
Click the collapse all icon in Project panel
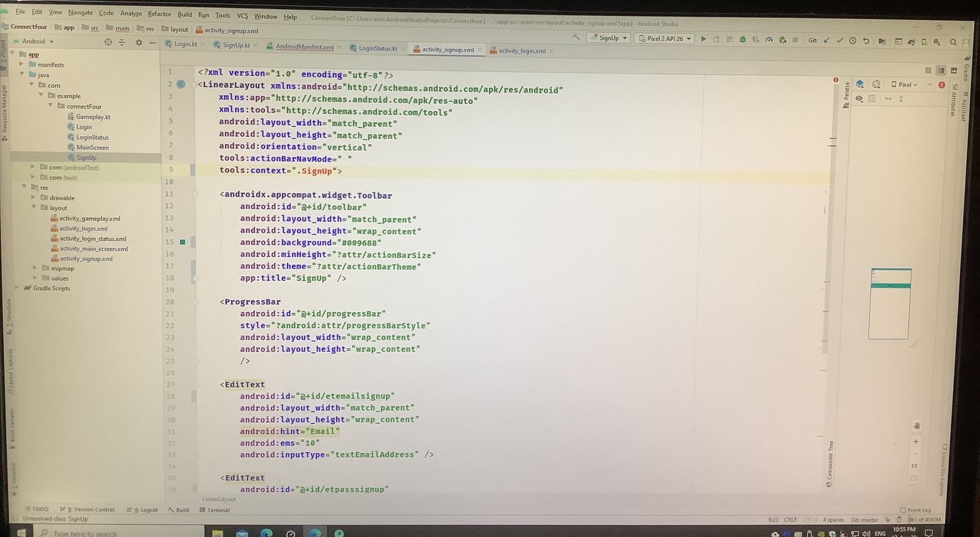(122, 42)
